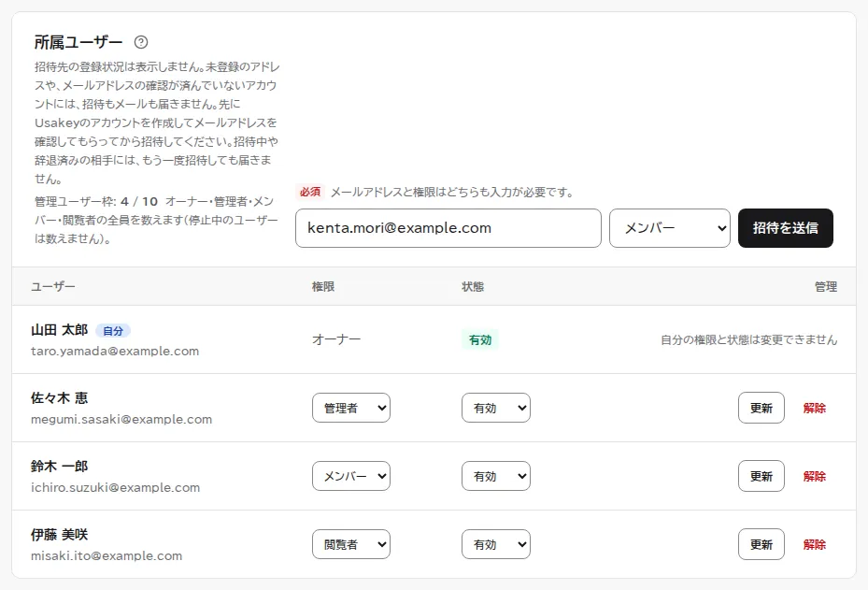This screenshot has height=590, width=868.
Task: Click the 所属ユーザー heading
Action: 78,42
